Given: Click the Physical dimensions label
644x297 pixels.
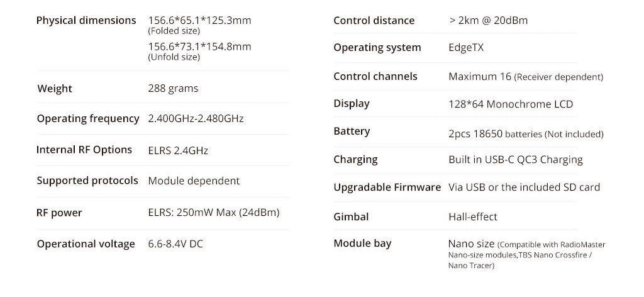Looking at the screenshot, I should click(x=86, y=20).
